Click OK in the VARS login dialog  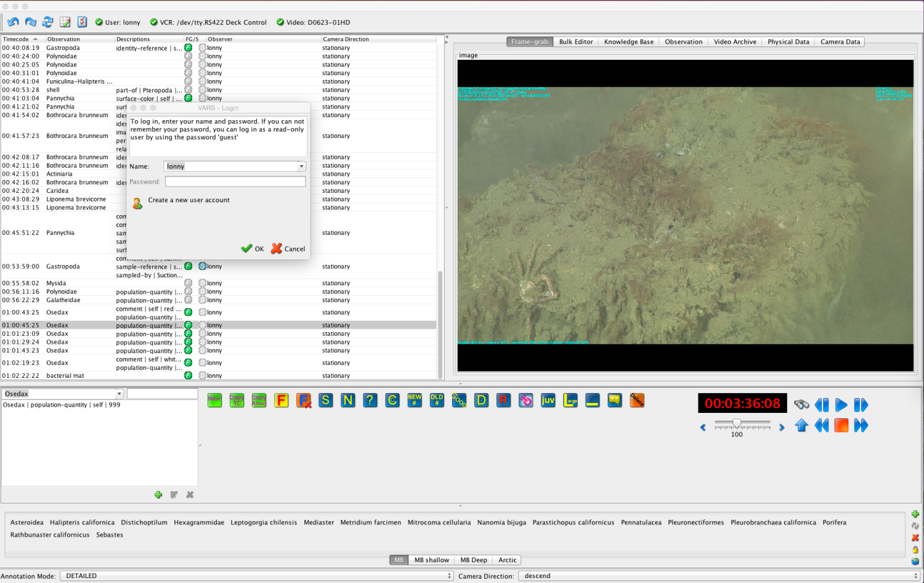253,249
